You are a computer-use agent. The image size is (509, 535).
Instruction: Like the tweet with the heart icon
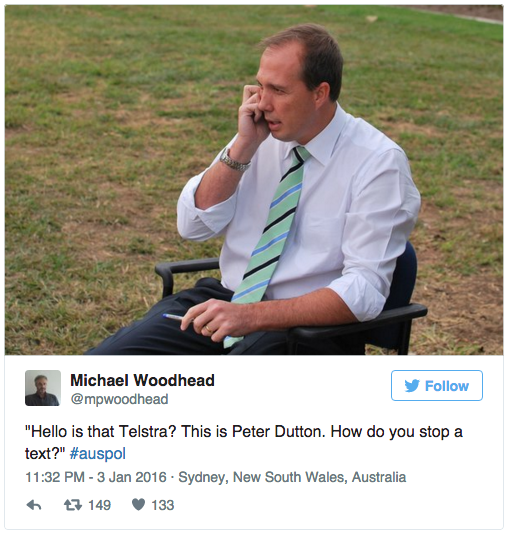(139, 505)
